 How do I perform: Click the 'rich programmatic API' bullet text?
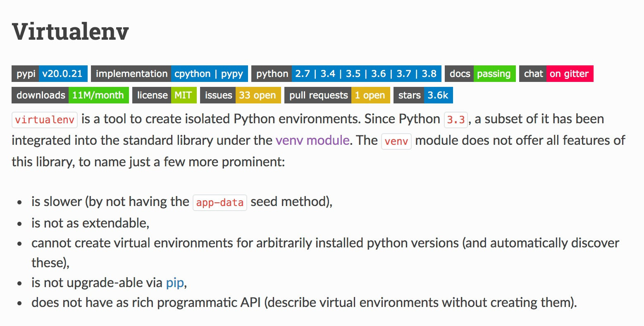point(304,302)
